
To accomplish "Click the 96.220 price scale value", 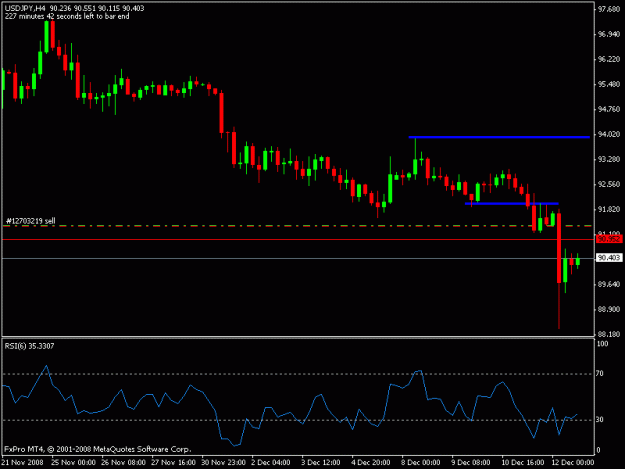I will 609,59.
